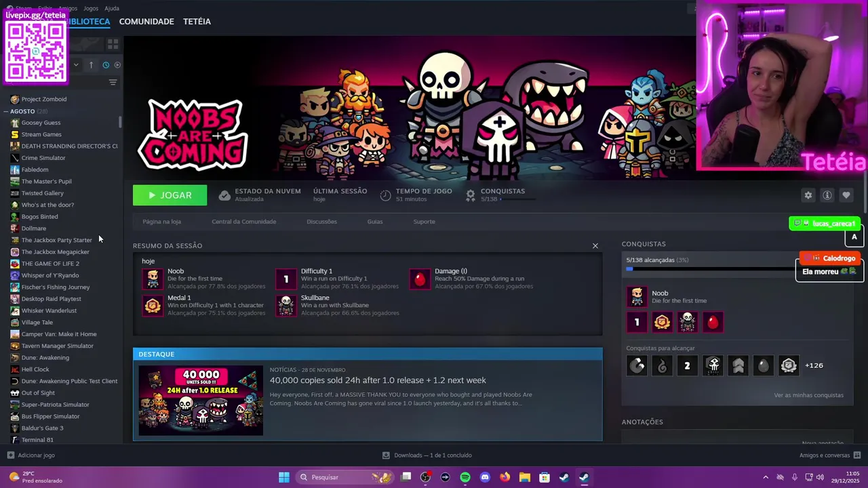
Task: Open the Guias tab
Action: [x=375, y=222]
